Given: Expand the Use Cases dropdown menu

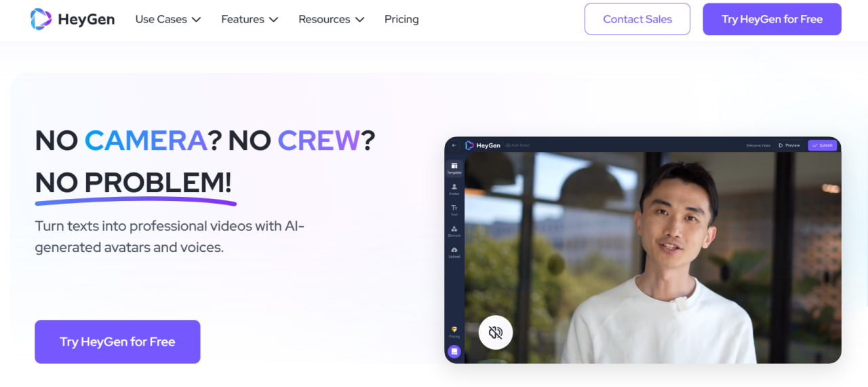Looking at the screenshot, I should (x=168, y=19).
